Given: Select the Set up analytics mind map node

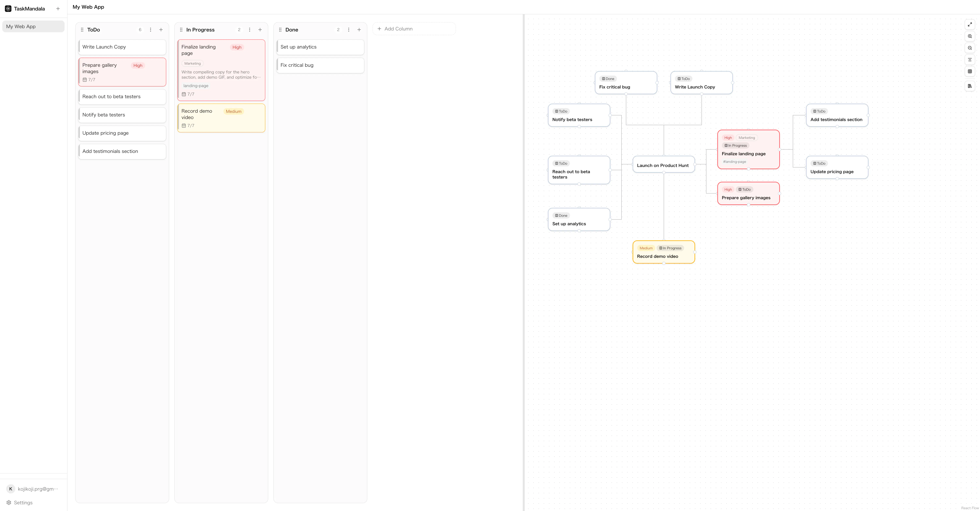Looking at the screenshot, I should click(x=579, y=219).
